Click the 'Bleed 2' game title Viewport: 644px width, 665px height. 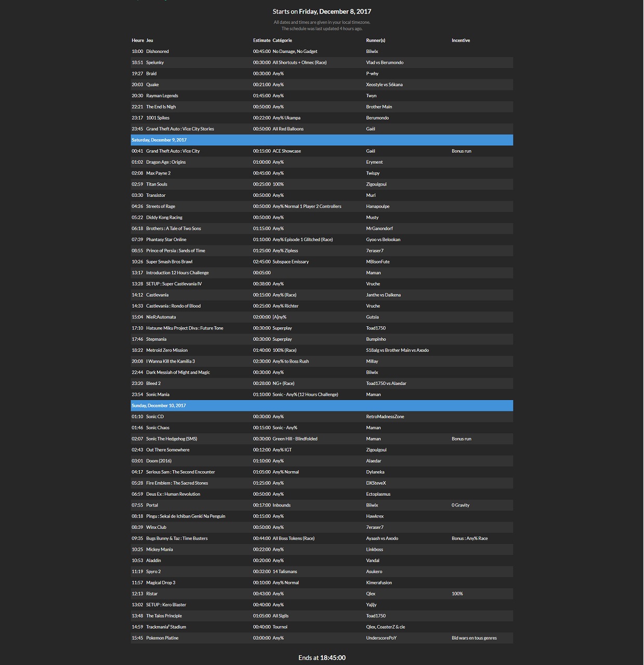153,383
